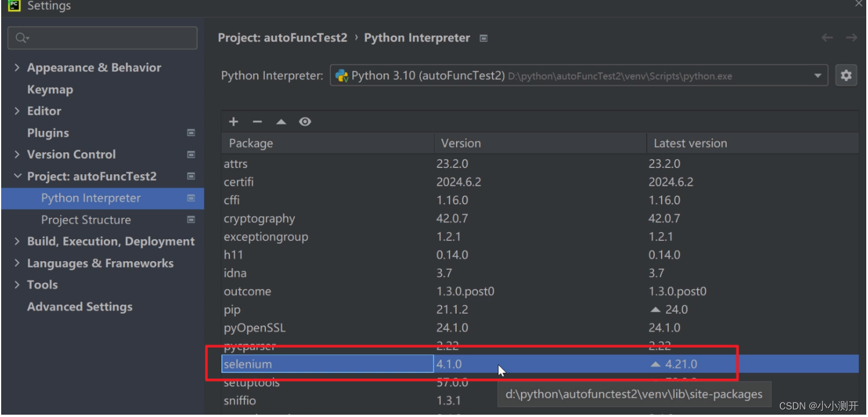868x417 pixels.
Task: Select Keymap in settings tree
Action: click(x=50, y=90)
